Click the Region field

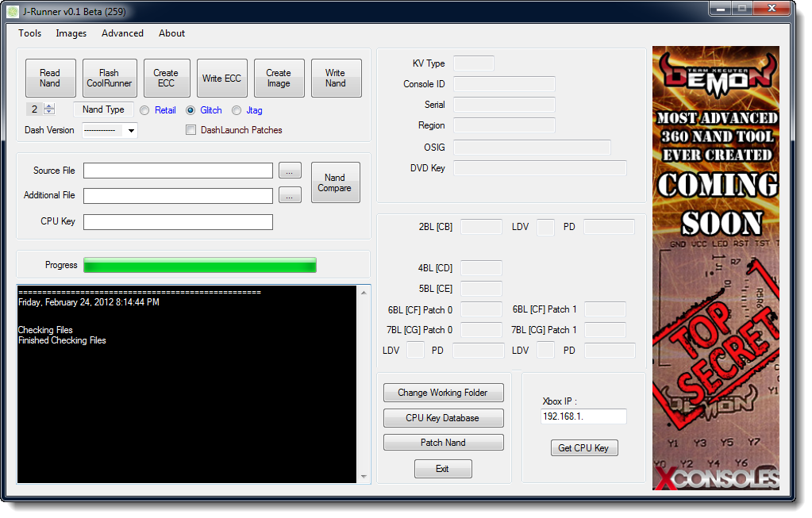[504, 126]
